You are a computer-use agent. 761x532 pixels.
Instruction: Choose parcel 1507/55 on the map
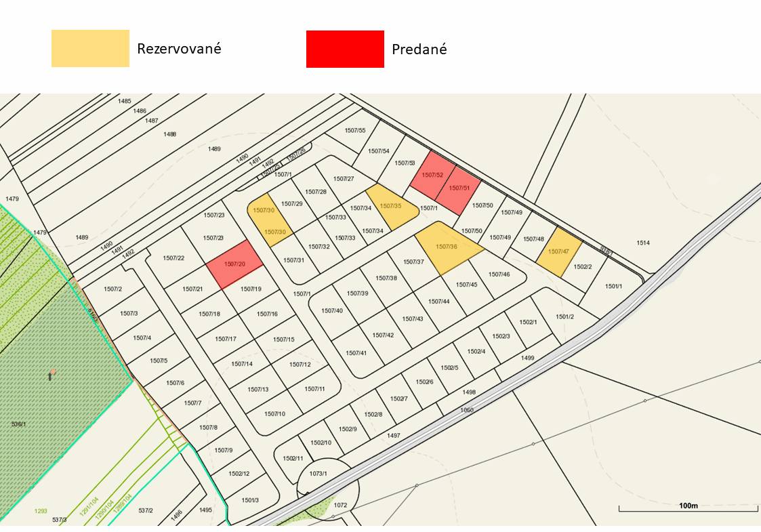point(354,131)
